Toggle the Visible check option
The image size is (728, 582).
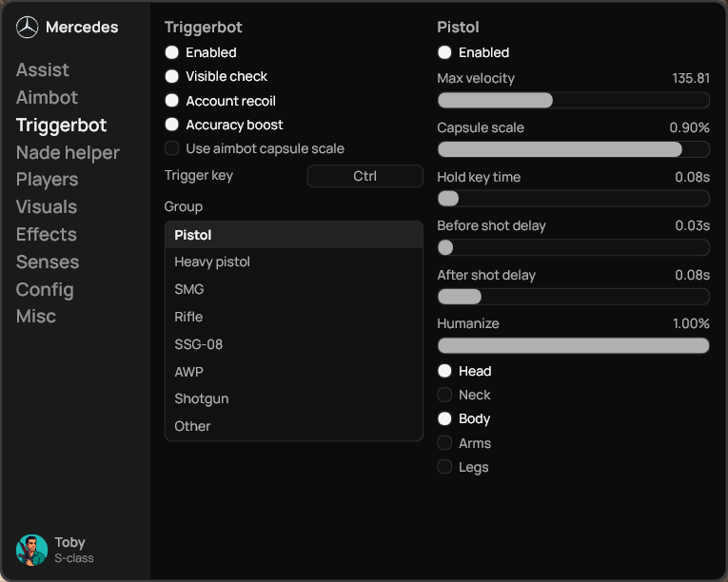coord(172,76)
